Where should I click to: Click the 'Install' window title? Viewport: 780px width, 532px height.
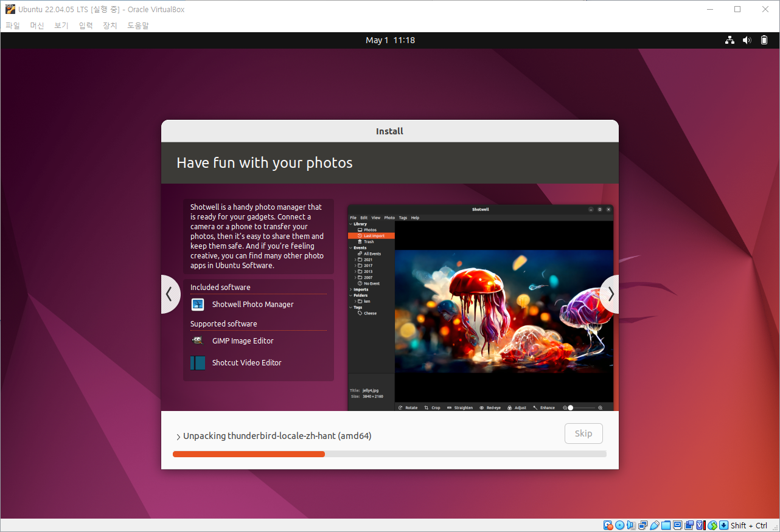[x=390, y=131]
